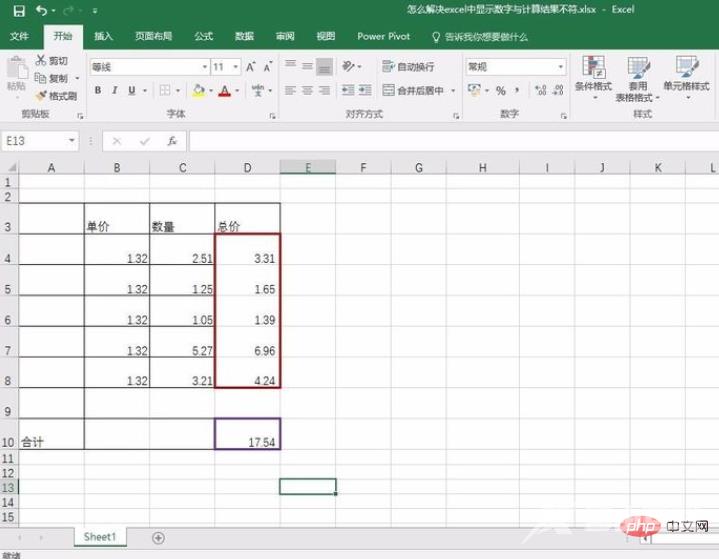Open the Formulas (公式) ribbon tab
The height and width of the screenshot is (559, 719).
203,36
